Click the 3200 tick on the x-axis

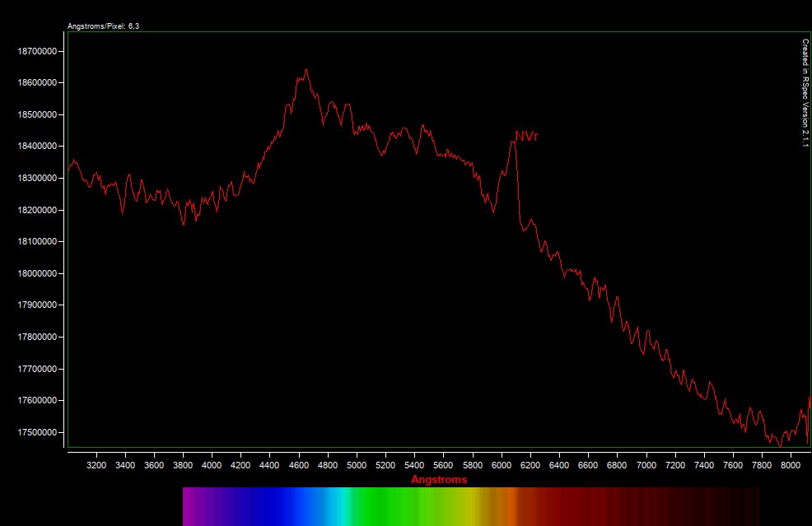tap(96, 465)
